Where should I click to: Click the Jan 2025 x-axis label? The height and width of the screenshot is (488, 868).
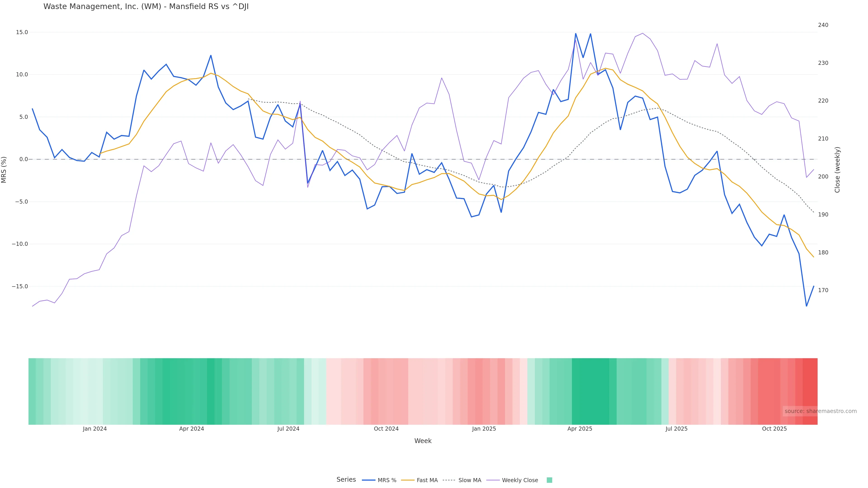point(484,429)
